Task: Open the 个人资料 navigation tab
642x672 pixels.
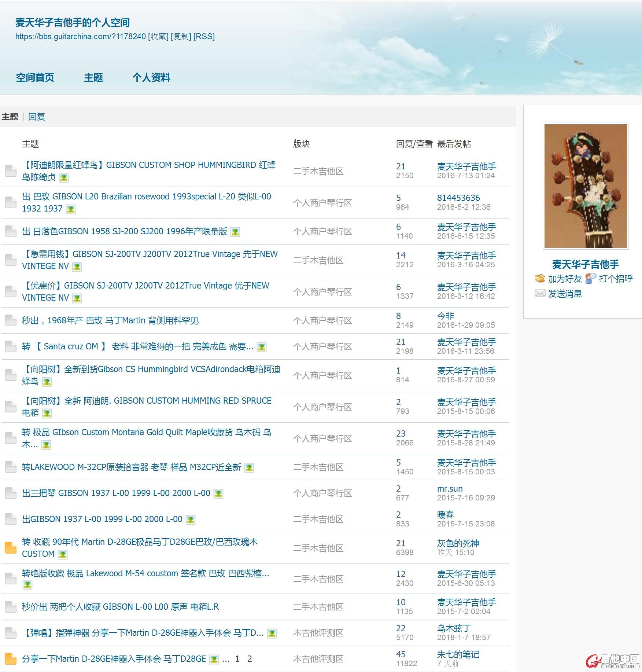Action: (151, 77)
